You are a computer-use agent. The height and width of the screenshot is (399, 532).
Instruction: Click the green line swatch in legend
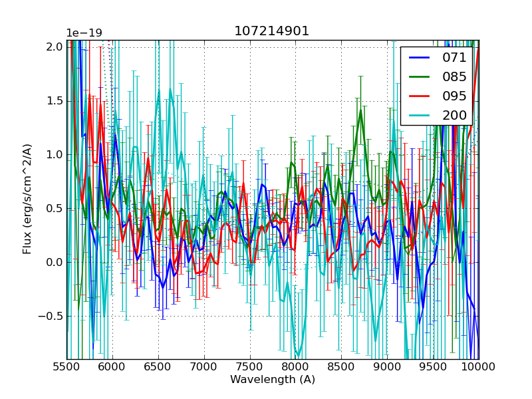click(x=419, y=76)
